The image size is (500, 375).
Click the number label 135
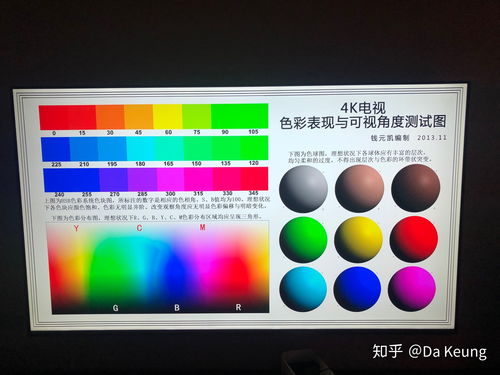pyautogui.click(x=226, y=163)
